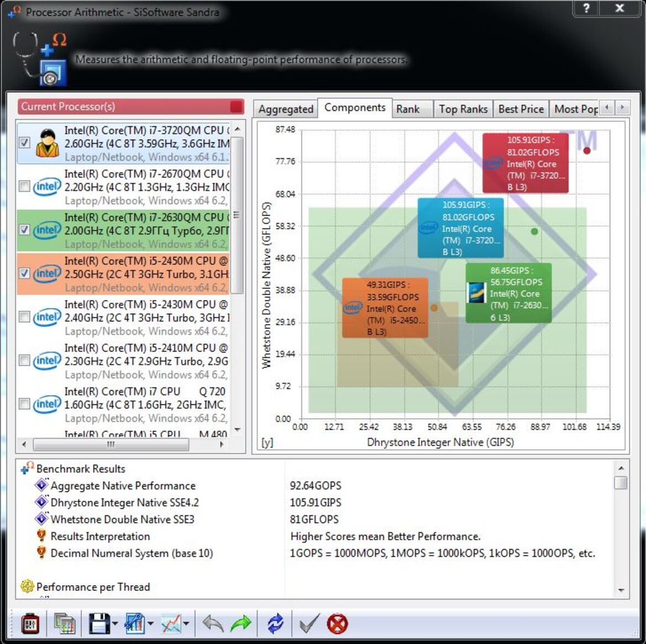The height and width of the screenshot is (644, 646).
Task: Click the medal icon beside Decimal Numeral System
Action: click(41, 552)
